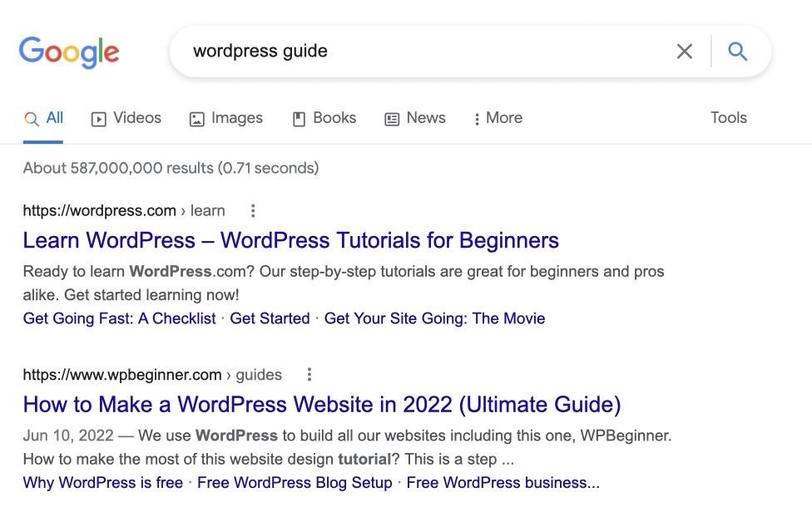Expand the More search categories menu
The height and width of the screenshot is (517, 812).
(497, 118)
